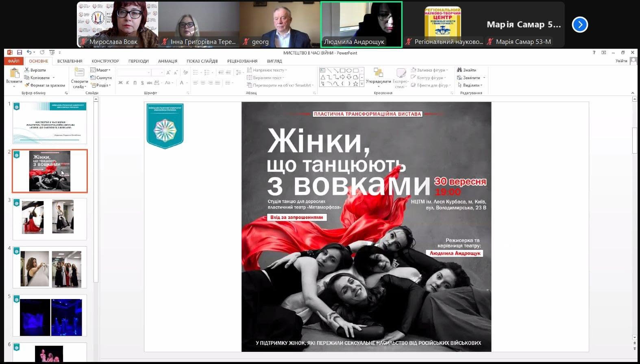This screenshot has width=640, height=364.
Task: Click Увійти sign-in link
Action: (621, 61)
